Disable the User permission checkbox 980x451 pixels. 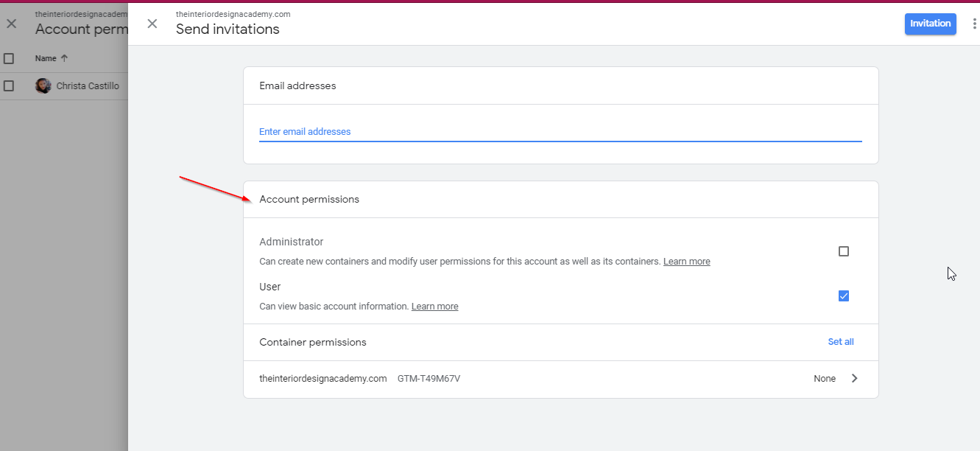843,296
